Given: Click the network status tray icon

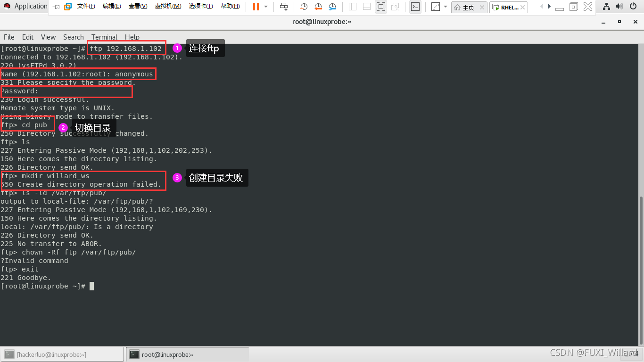Looking at the screenshot, I should pyautogui.click(x=607, y=6).
